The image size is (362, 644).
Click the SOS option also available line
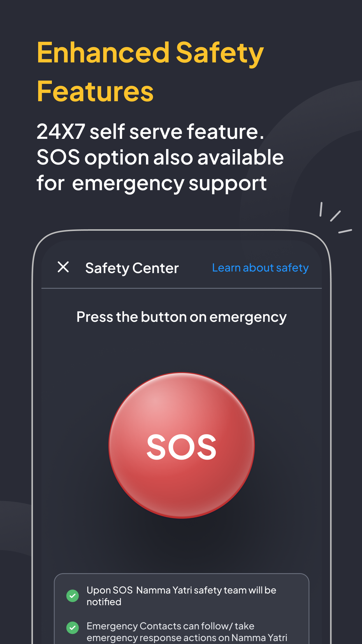160,158
